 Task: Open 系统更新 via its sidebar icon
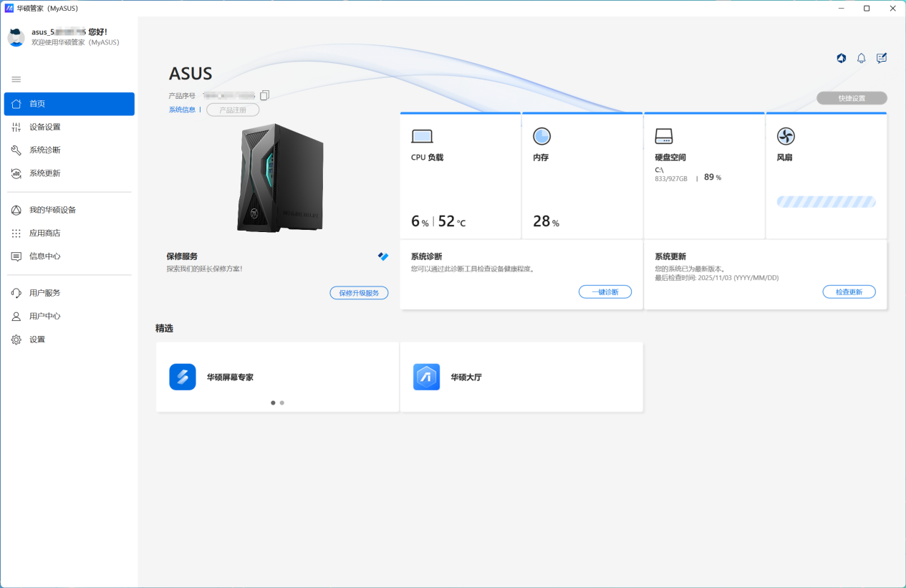16,173
